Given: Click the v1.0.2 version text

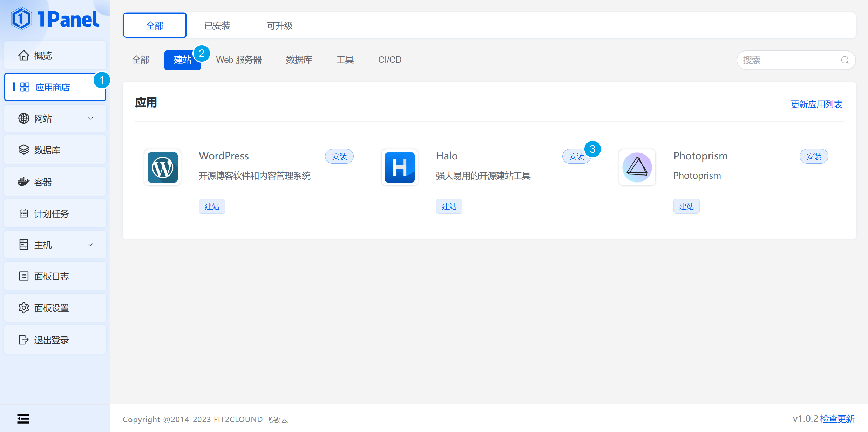Looking at the screenshot, I should 806,419.
